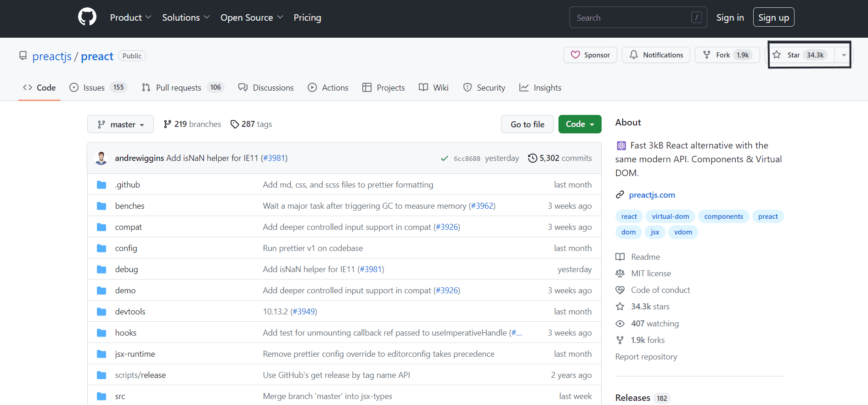
Task: Focus the Search input field
Action: coord(638,17)
